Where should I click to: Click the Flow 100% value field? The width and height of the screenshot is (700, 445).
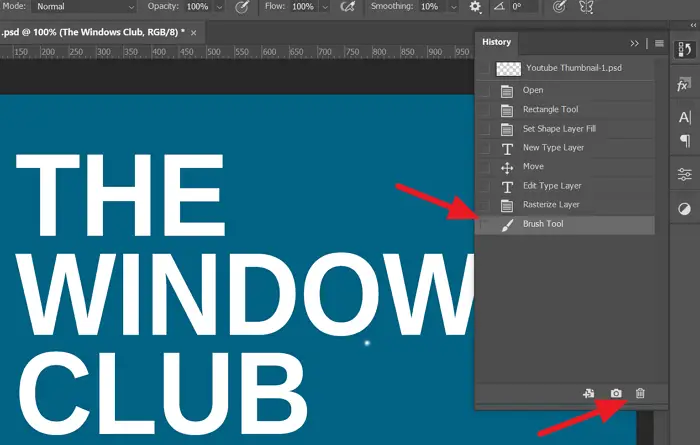(x=303, y=7)
